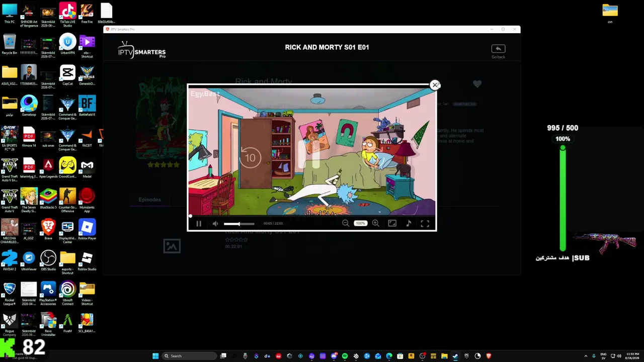Show hidden system tray icons
The image size is (644, 362).
point(586,356)
